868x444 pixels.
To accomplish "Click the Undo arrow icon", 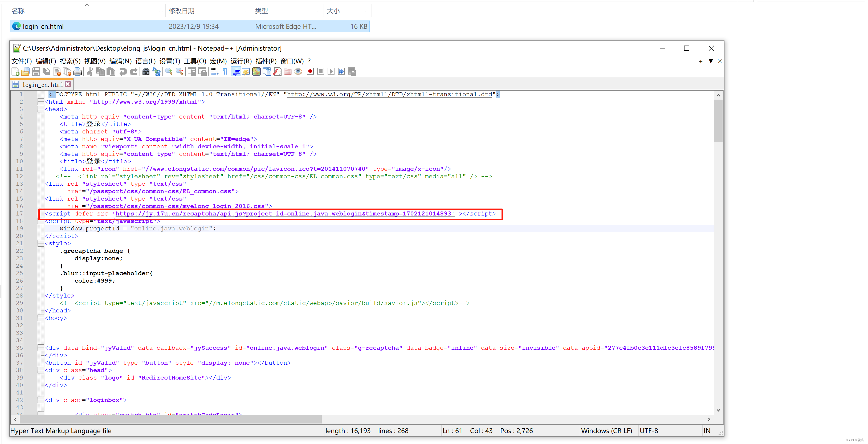I will [x=123, y=71].
